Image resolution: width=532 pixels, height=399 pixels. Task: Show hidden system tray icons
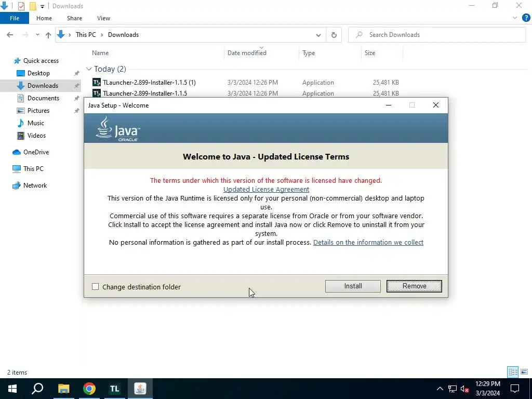click(440, 389)
